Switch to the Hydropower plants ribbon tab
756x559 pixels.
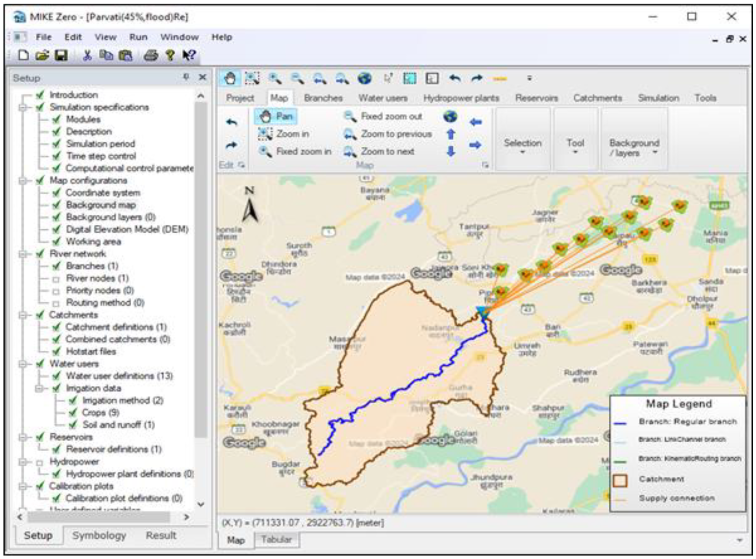point(461,98)
